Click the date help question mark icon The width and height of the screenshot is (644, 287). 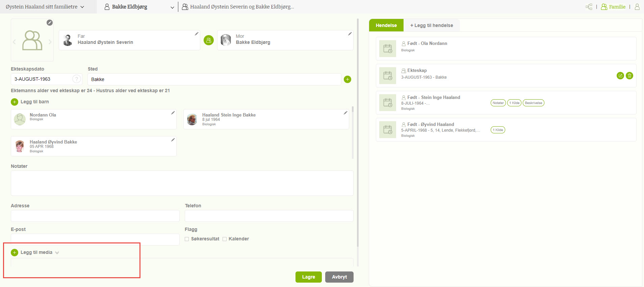[77, 79]
